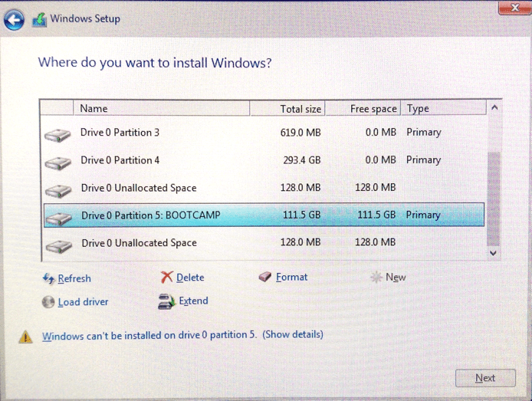The height and width of the screenshot is (401, 532).
Task: Sort by the Name column header
Action: 162,109
